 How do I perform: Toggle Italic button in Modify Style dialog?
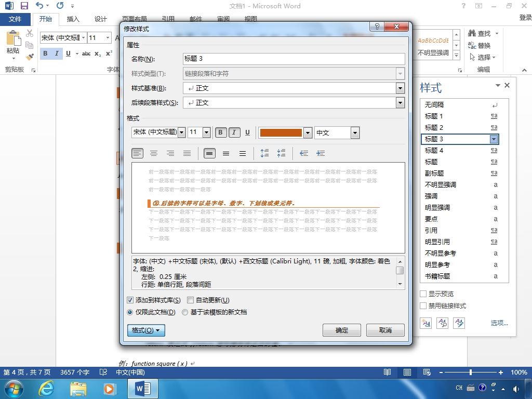tap(234, 132)
